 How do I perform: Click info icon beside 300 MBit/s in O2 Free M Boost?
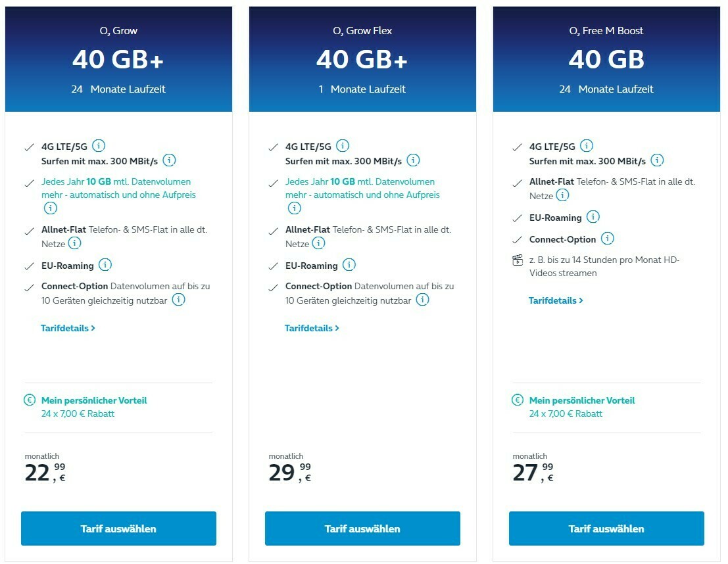pos(657,160)
